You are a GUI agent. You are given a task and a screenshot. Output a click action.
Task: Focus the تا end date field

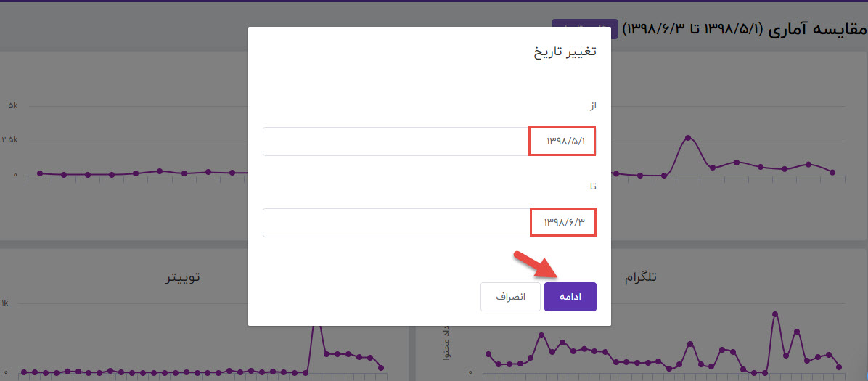(429, 223)
